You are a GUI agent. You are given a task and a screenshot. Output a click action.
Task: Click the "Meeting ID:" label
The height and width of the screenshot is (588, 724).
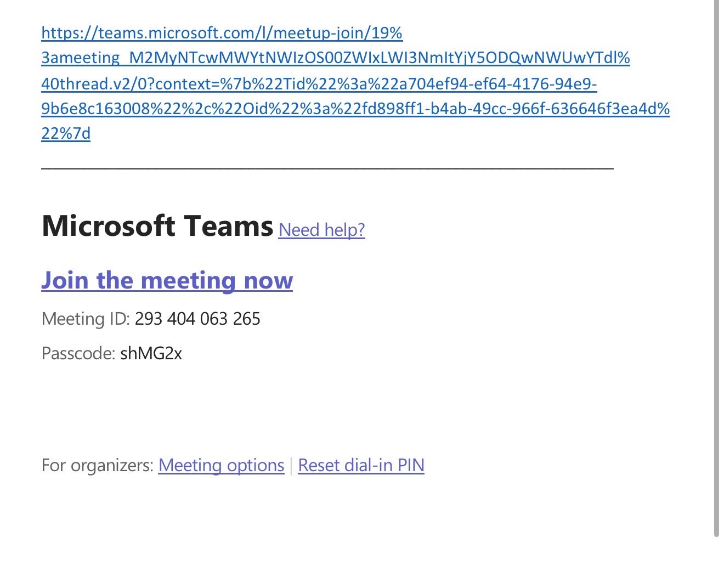86,319
